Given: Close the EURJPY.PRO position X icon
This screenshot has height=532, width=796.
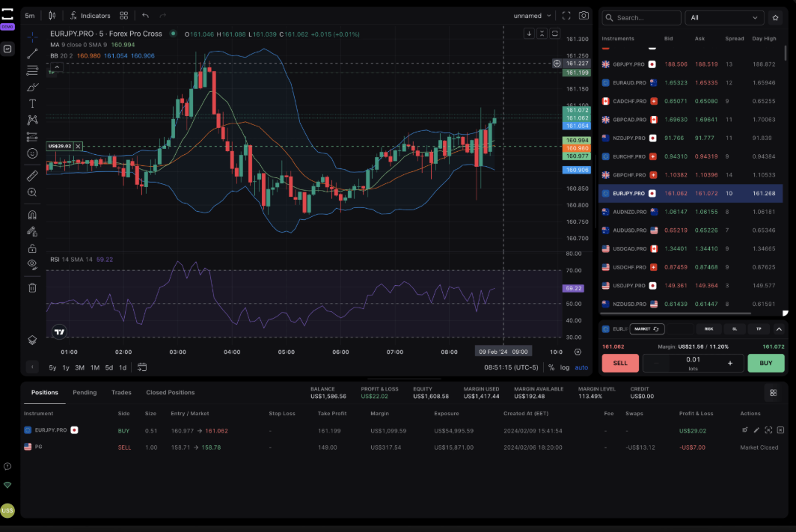Looking at the screenshot, I should (x=780, y=430).
